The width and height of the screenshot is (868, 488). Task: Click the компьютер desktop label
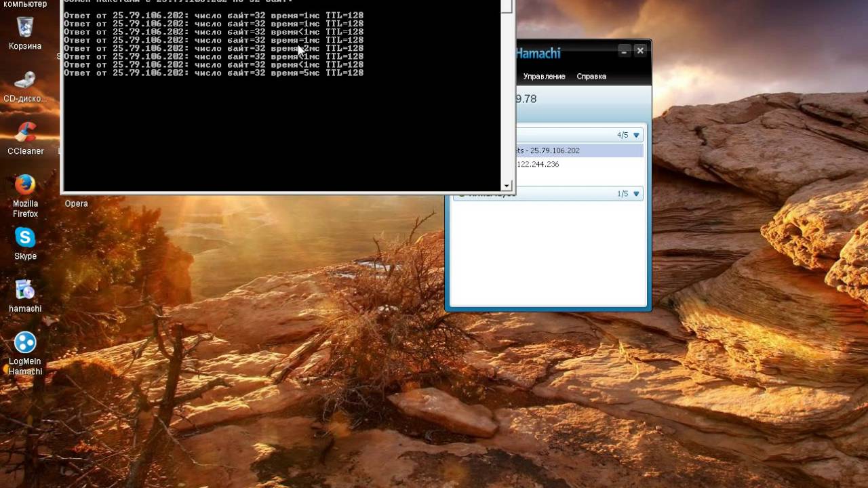tap(25, 4)
